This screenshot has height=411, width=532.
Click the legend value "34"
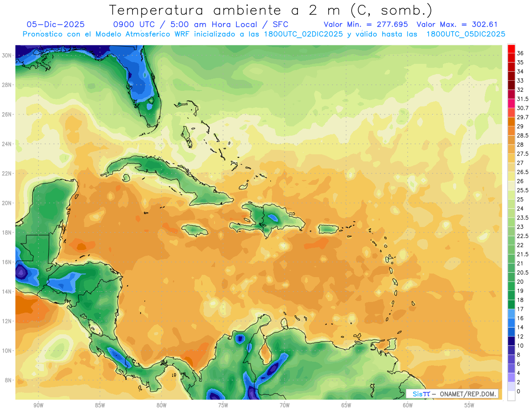[x=520, y=72]
